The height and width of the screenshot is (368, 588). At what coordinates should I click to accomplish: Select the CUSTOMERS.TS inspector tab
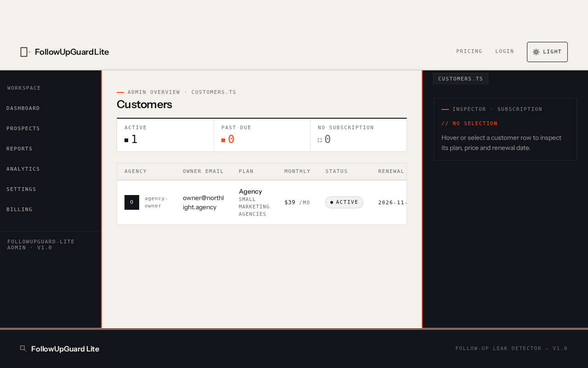[461, 79]
